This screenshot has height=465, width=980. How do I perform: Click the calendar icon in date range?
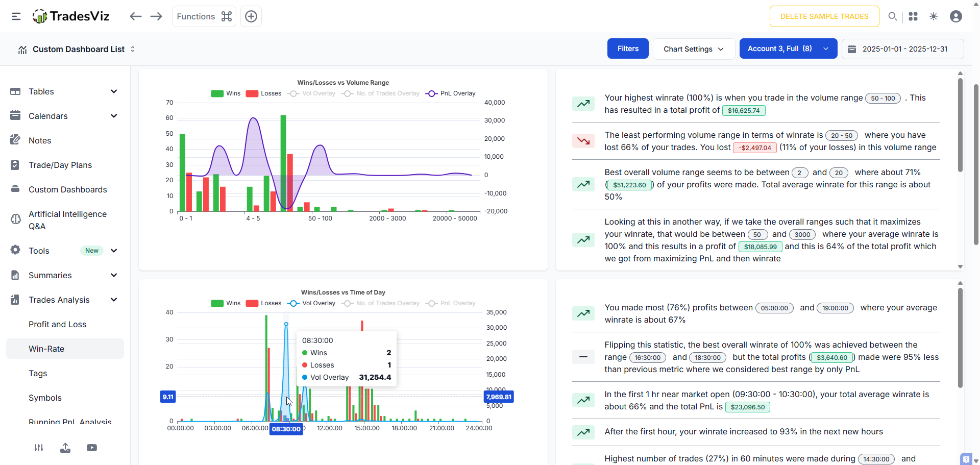(851, 49)
